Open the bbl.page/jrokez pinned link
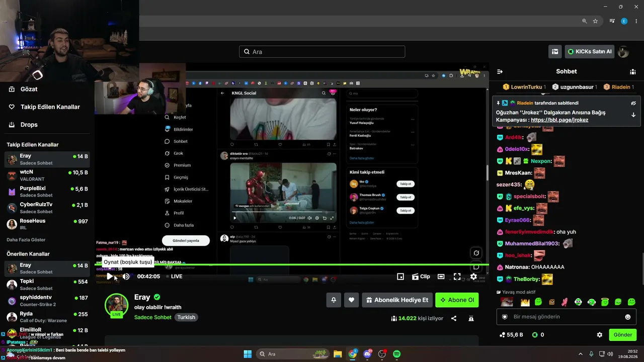644x362 pixels. tap(559, 120)
